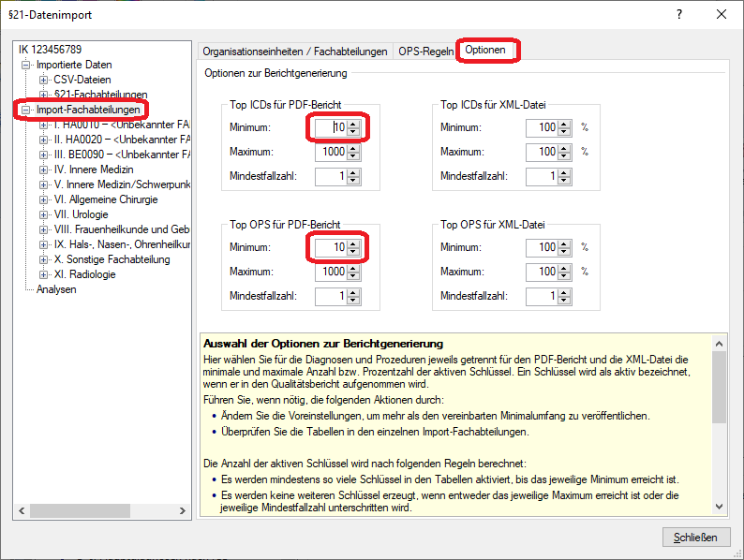Expand the XI. Radiologie node
Screen dimensions: 744x560
[x=43, y=274]
